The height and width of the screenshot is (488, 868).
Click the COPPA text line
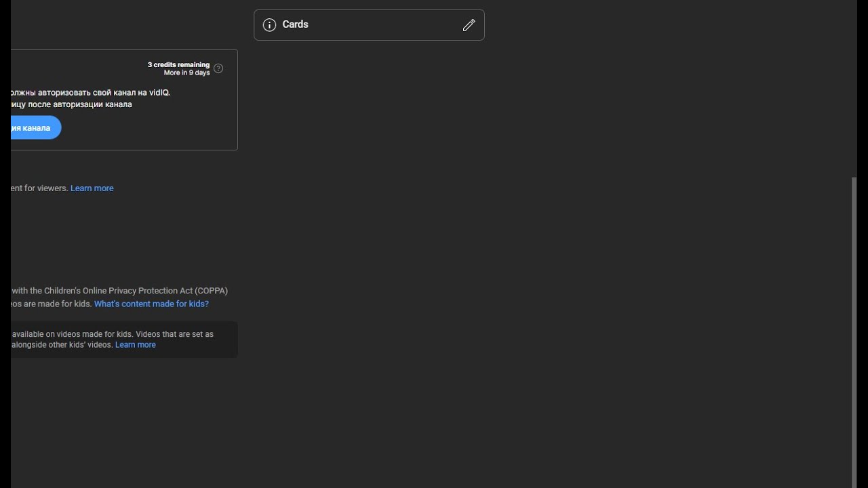click(119, 291)
